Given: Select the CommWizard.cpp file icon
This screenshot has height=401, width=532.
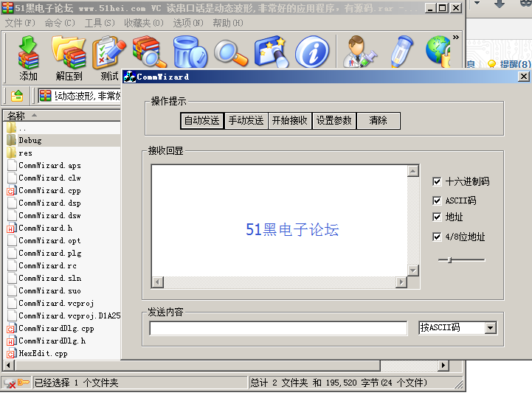Looking at the screenshot, I should coord(12,190).
